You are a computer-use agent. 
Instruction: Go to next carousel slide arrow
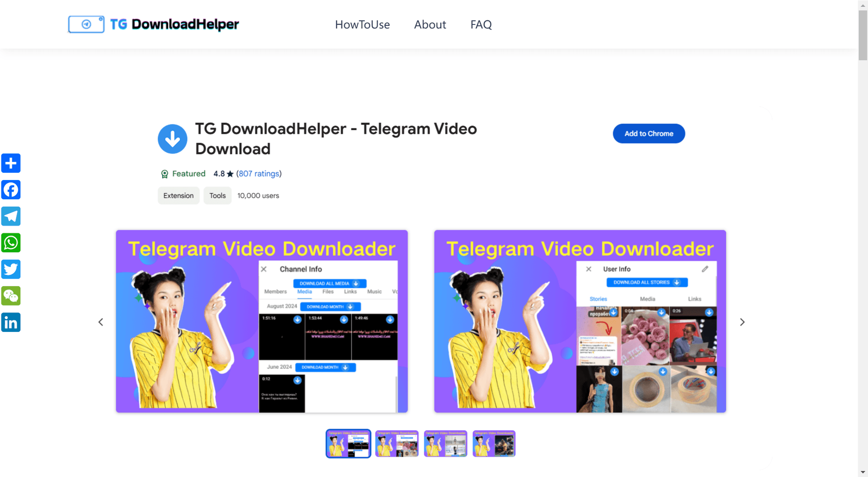point(742,322)
